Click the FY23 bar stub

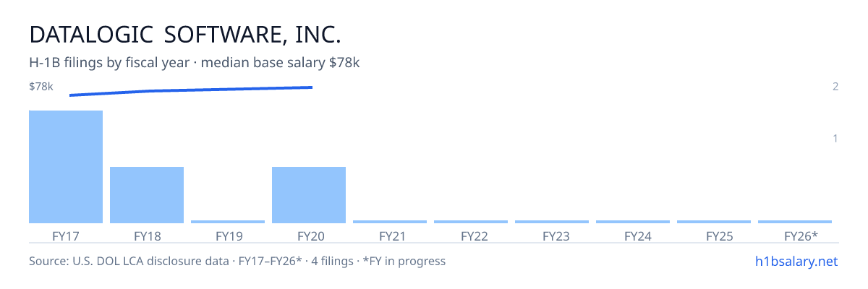coord(552,222)
